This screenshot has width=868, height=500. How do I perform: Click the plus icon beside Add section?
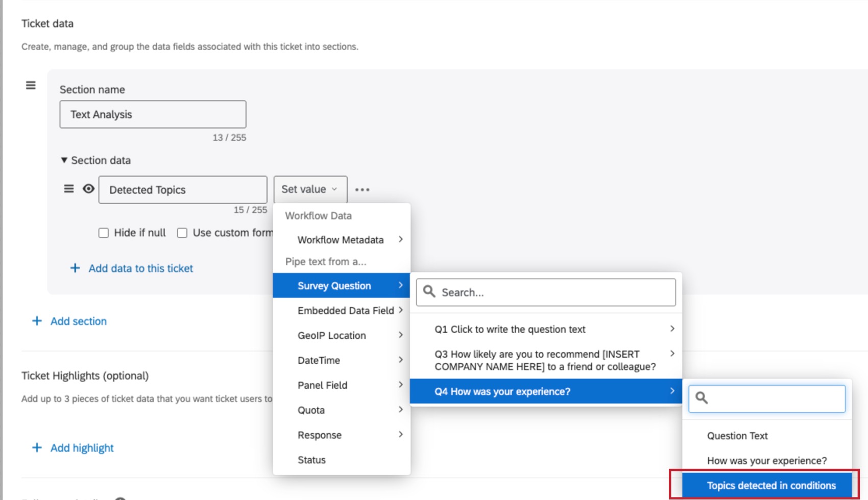pos(37,321)
